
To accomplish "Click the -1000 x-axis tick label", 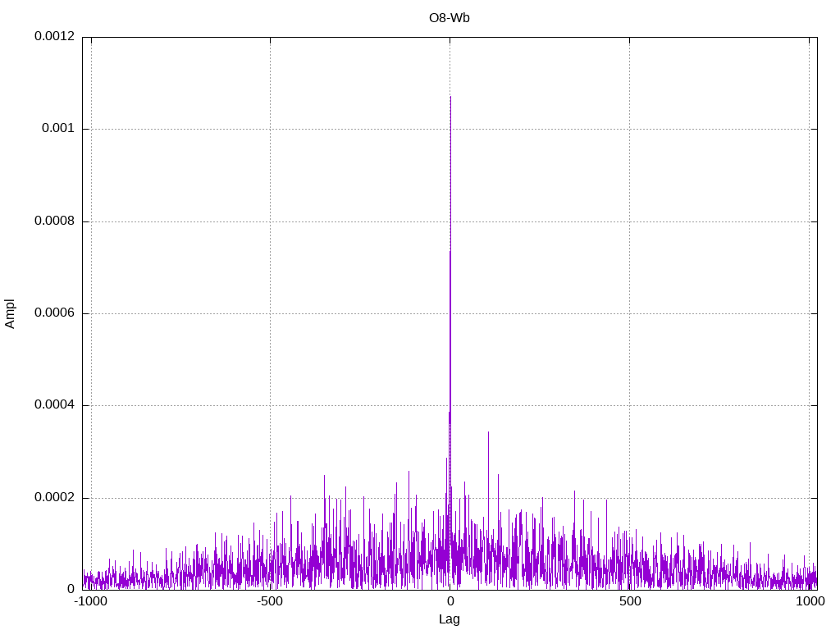I will click(93, 601).
